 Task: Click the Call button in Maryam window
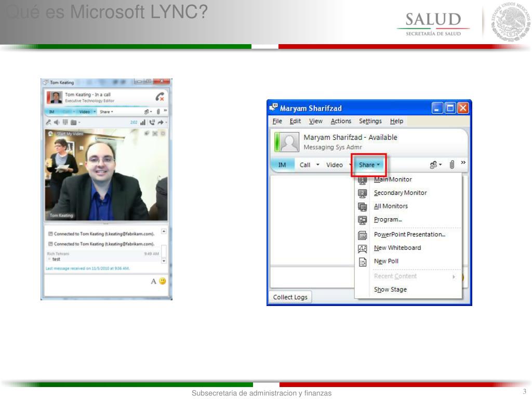coord(304,165)
